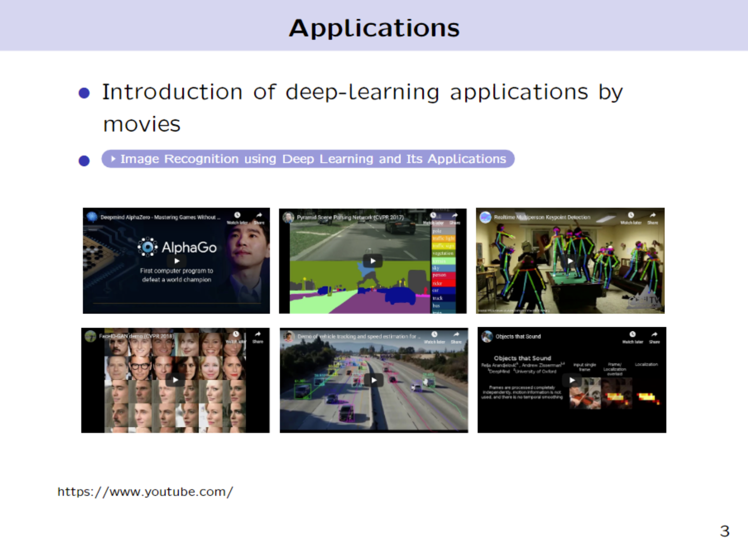This screenshot has width=748, height=560.
Task: Click Share arrow on Objects that Sound video
Action: [654, 334]
